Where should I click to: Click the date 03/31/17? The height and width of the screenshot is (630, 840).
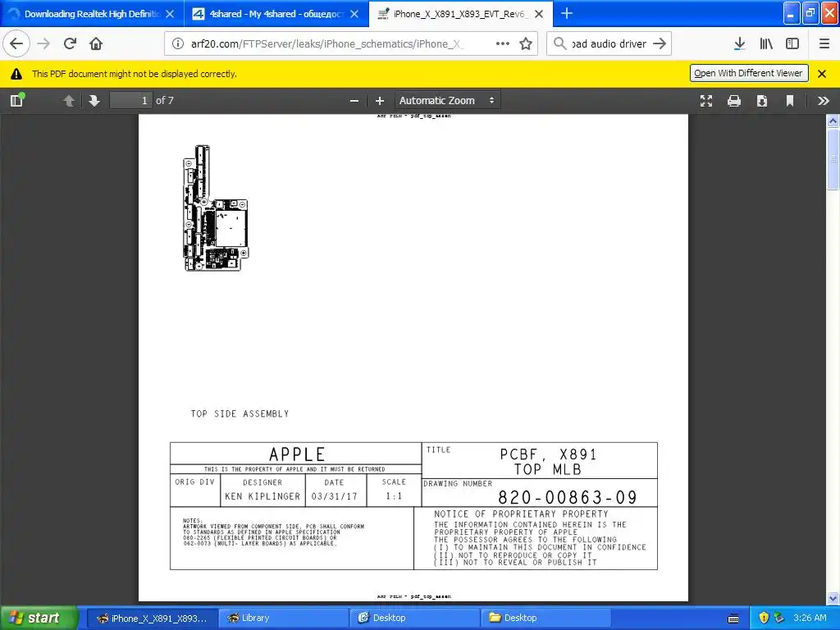(x=335, y=496)
